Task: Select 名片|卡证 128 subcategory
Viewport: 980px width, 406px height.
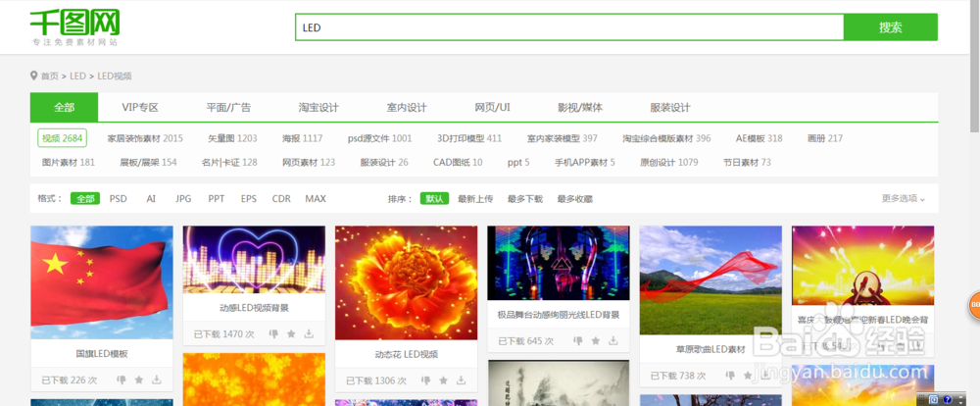Action: [x=229, y=162]
